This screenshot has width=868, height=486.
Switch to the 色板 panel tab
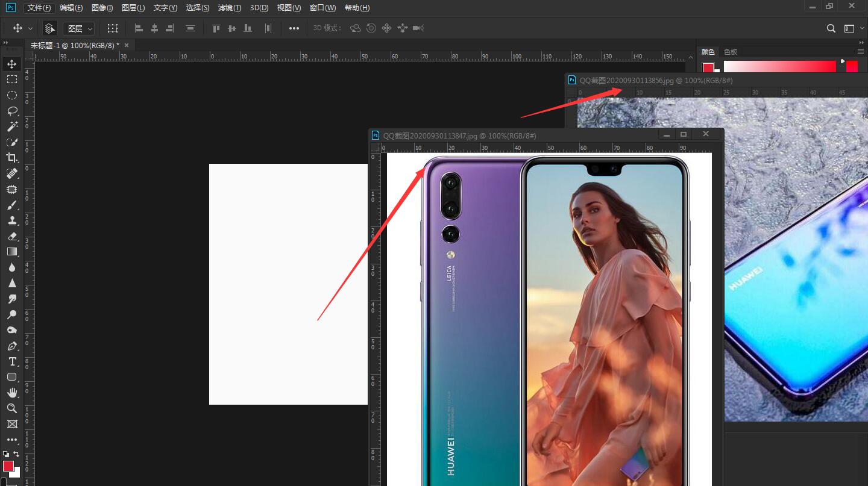(x=730, y=52)
